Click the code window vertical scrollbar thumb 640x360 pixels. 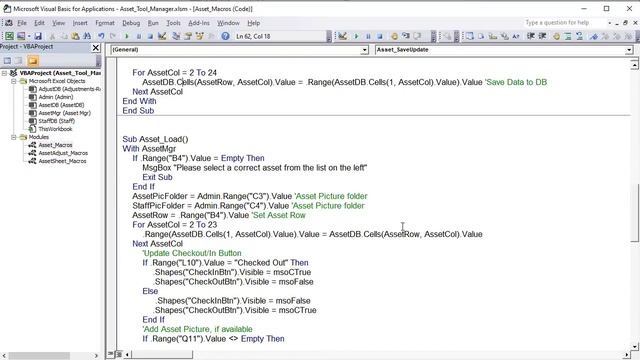coord(634,213)
